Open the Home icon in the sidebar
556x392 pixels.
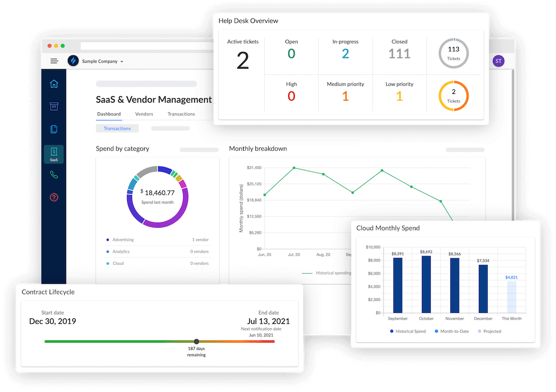coord(54,84)
